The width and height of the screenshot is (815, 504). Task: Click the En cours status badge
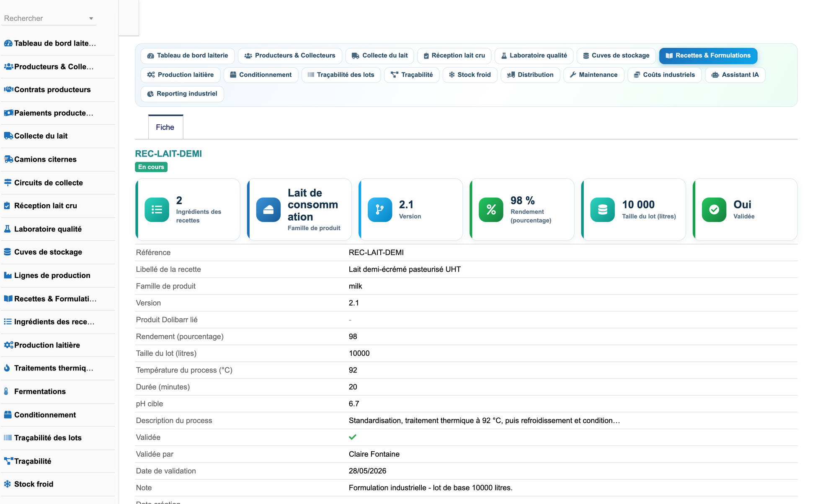(x=151, y=167)
